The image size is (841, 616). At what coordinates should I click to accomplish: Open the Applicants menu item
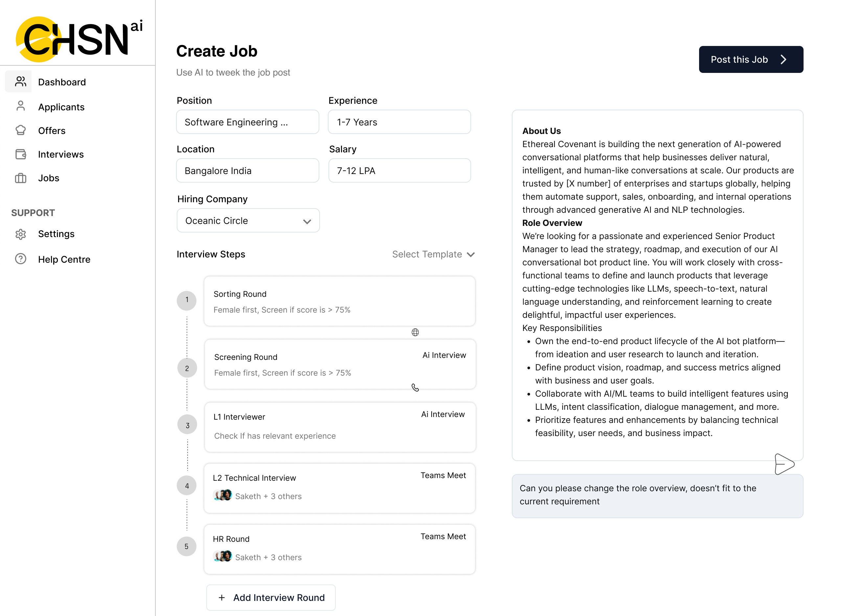pyautogui.click(x=61, y=107)
